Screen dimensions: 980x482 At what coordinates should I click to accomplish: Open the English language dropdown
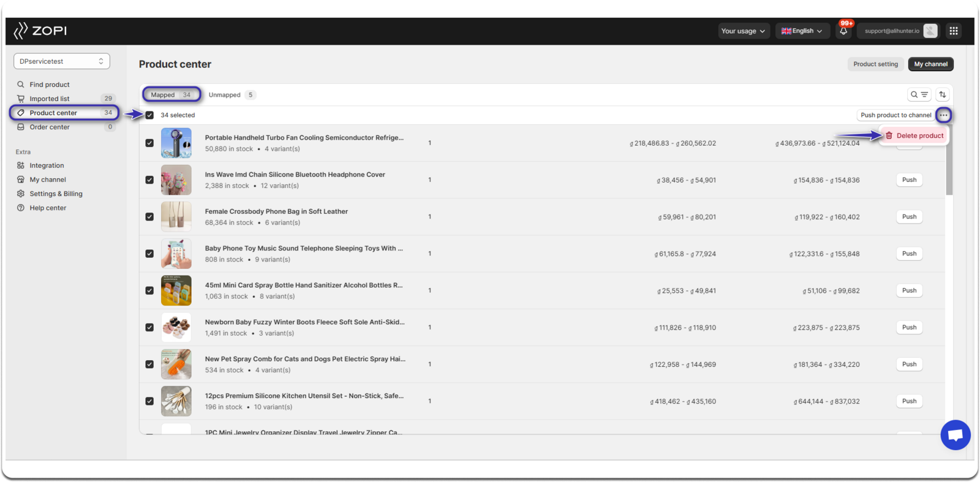(x=802, y=31)
